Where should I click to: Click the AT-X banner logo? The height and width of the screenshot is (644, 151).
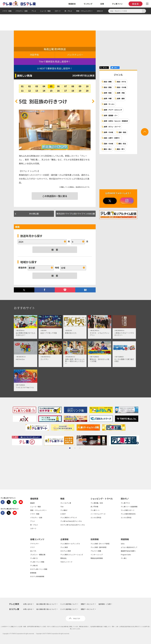(x=24, y=419)
